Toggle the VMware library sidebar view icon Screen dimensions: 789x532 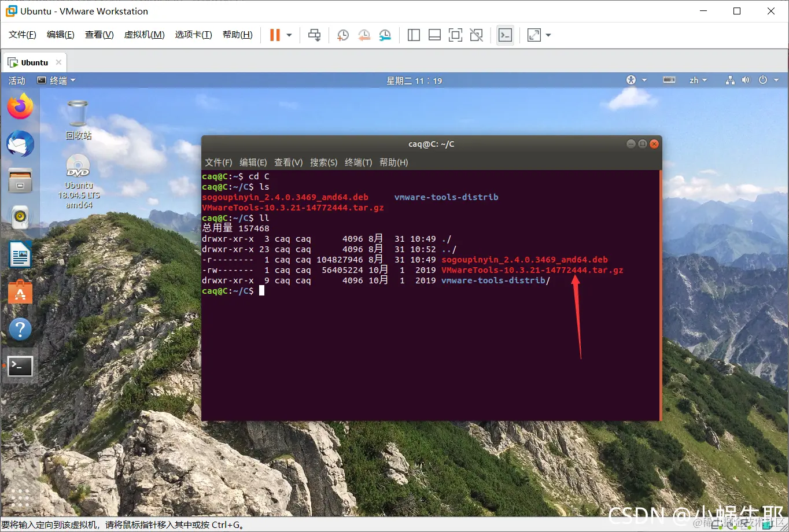[x=414, y=35]
